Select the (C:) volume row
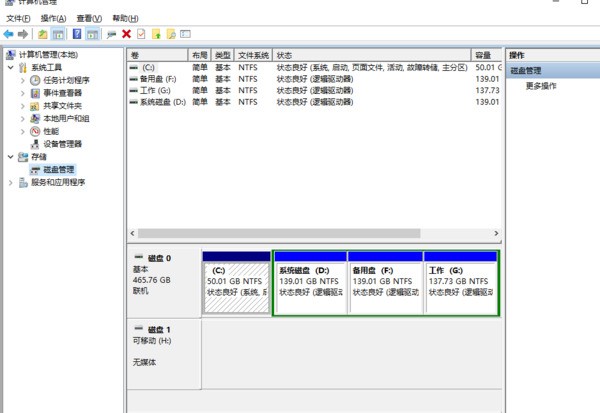Viewport: 600px width, 413px height. coord(315,67)
